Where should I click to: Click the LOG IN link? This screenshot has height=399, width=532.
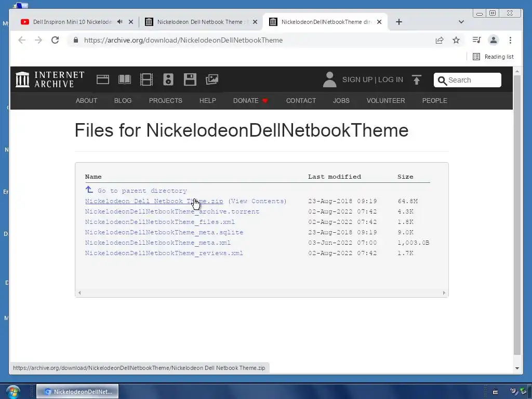pyautogui.click(x=391, y=79)
